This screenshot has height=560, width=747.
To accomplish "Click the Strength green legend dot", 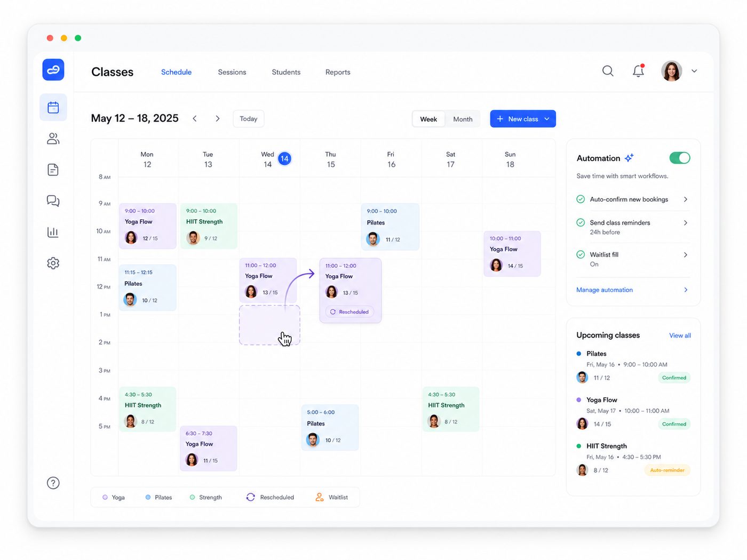I will point(192,497).
